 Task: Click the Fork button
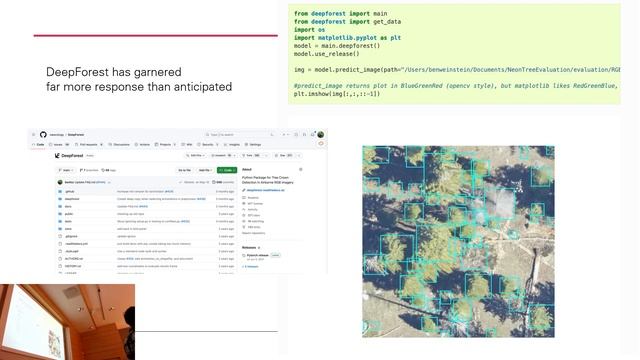[252, 156]
